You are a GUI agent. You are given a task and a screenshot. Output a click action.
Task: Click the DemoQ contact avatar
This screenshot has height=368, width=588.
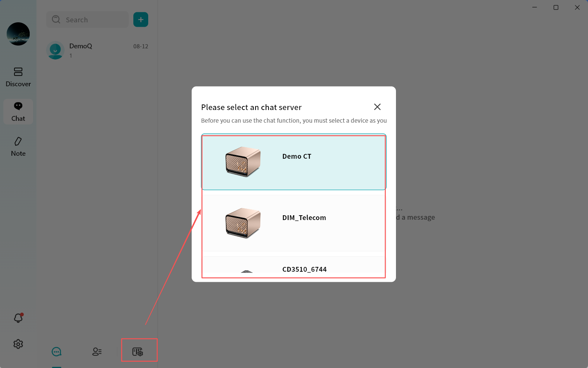coord(56,50)
